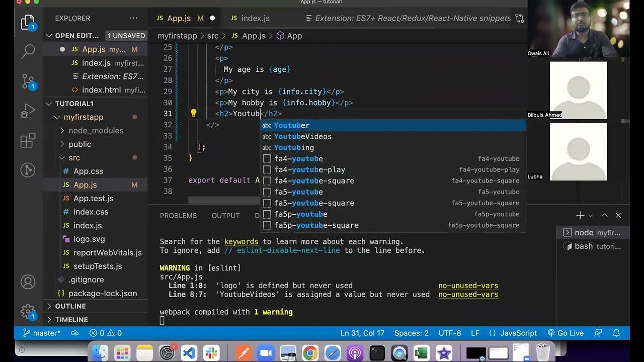This screenshot has height=362, width=644.
Task: Open Launchpad from the Dock
Action: click(x=123, y=353)
